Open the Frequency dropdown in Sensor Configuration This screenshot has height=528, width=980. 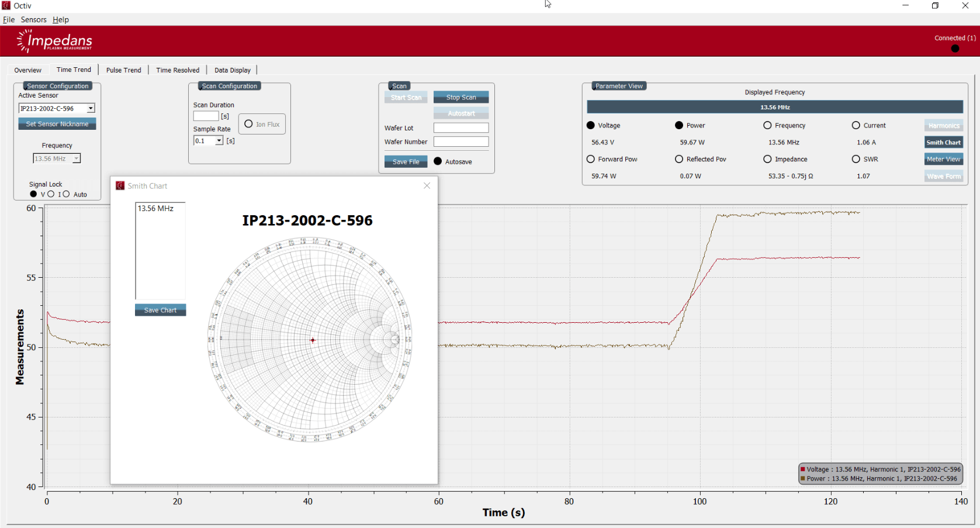click(76, 158)
